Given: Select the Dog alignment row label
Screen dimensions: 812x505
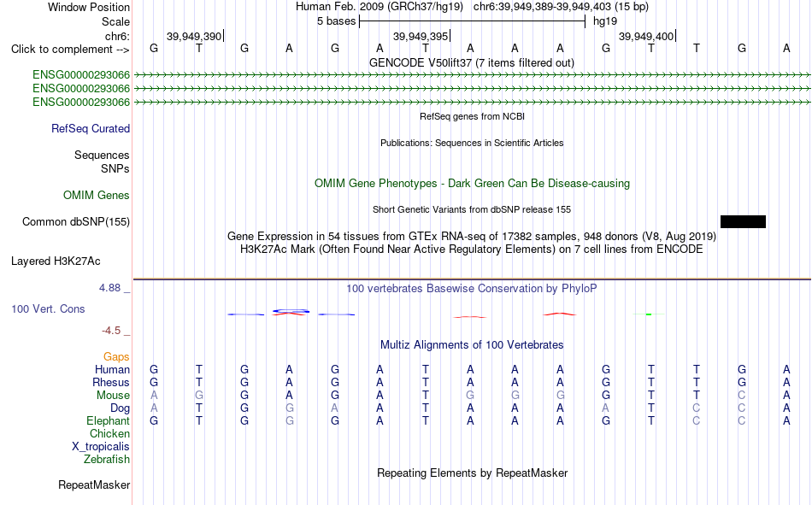Looking at the screenshot, I should tap(120, 408).
